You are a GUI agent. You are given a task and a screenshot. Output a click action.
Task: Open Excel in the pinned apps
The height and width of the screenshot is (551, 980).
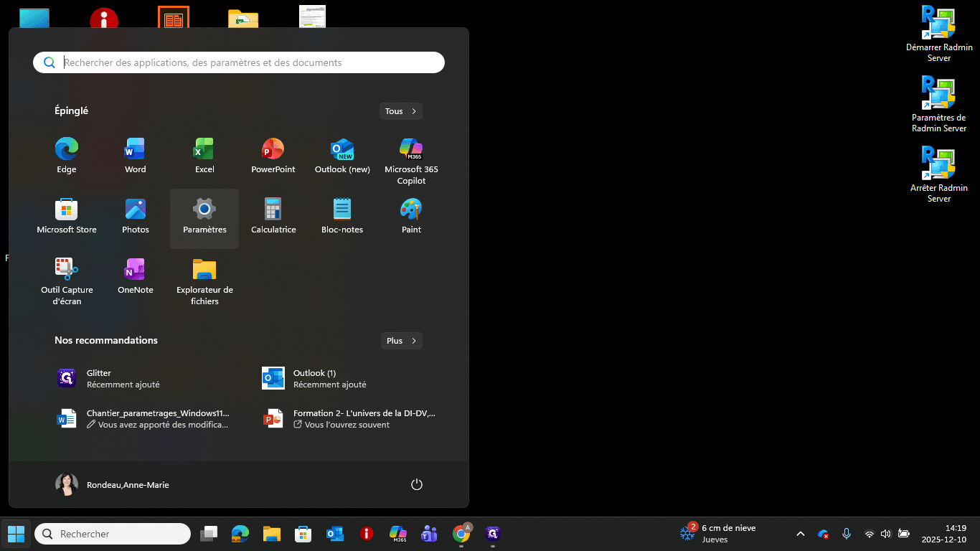click(x=204, y=156)
